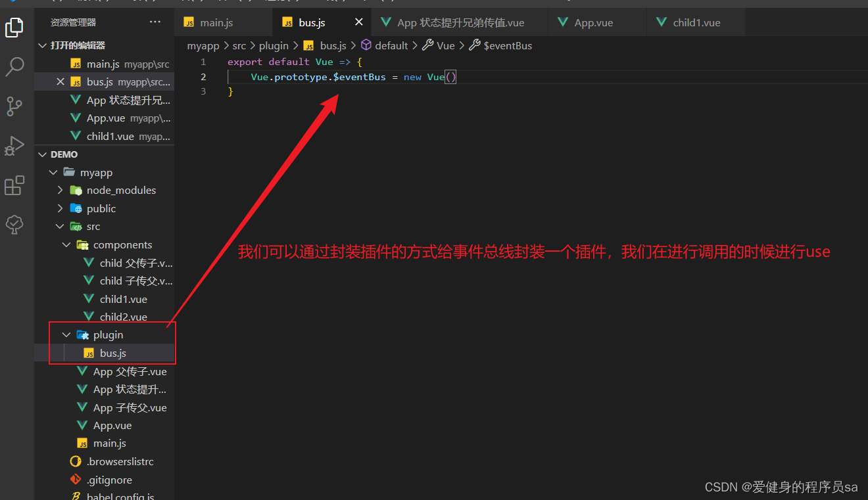Viewport: 868px width, 500px height.
Task: Click plugin in the breadcrumb path
Action: [x=274, y=45]
